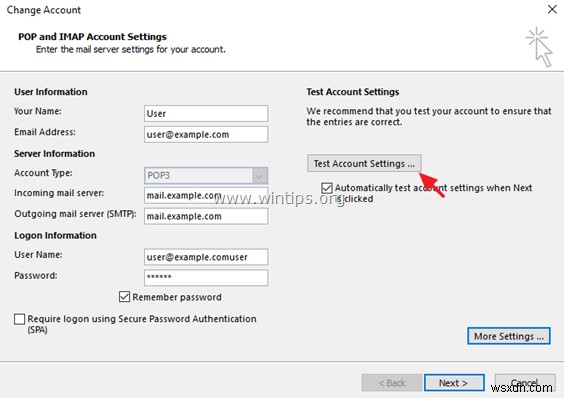Viewport: 564px width, 398px height.
Task: Open the Account Type POP3 dropdown
Action: click(x=206, y=176)
